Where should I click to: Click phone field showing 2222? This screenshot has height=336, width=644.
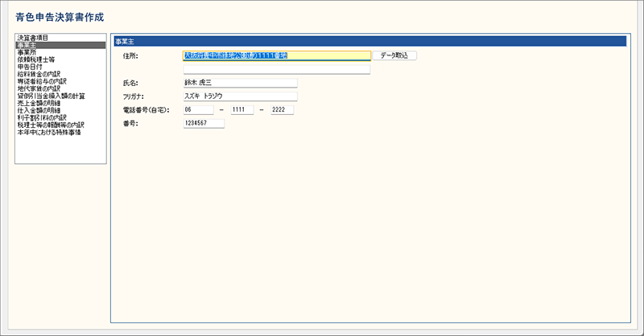click(x=283, y=110)
